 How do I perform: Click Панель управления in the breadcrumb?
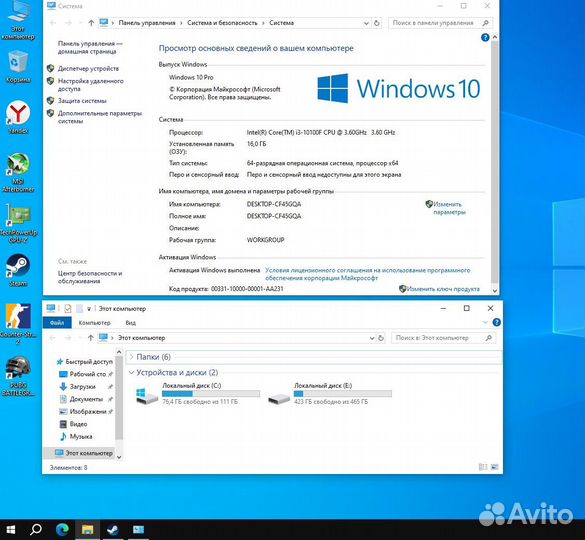pos(147,23)
